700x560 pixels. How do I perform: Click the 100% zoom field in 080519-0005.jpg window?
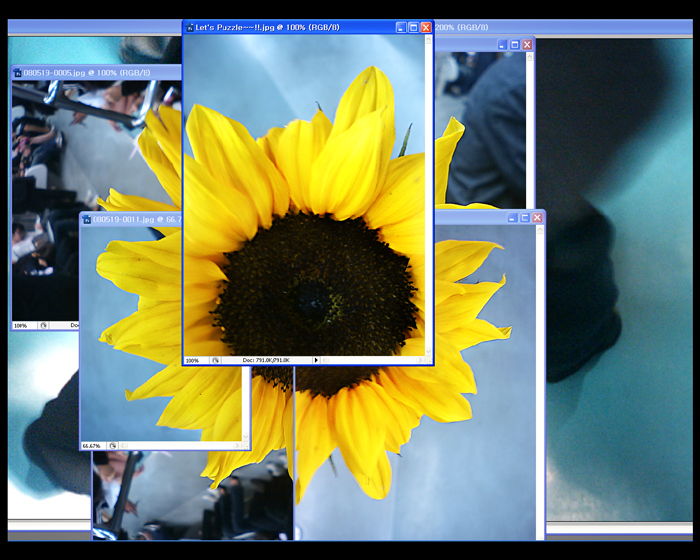coord(24,326)
